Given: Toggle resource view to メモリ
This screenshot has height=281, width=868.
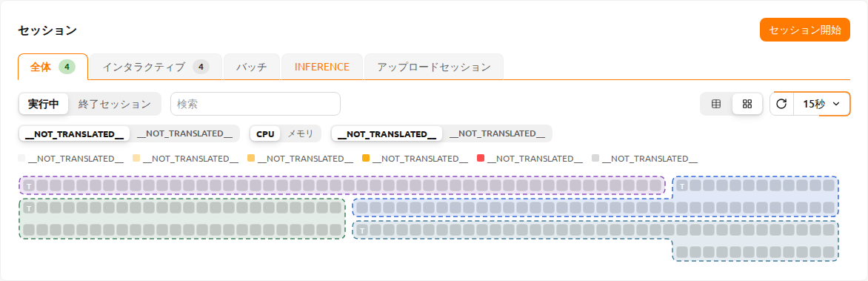Looking at the screenshot, I should (301, 133).
